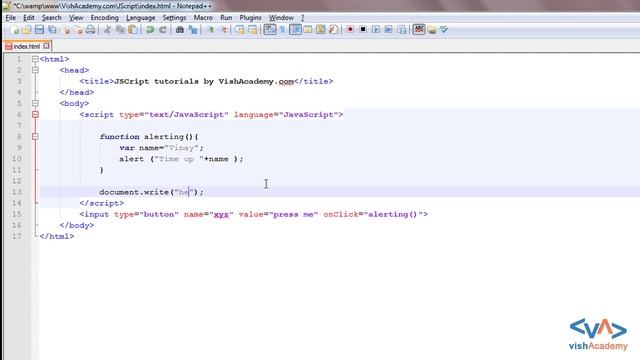Open the Plugins menu
640x360 pixels.
click(250, 18)
